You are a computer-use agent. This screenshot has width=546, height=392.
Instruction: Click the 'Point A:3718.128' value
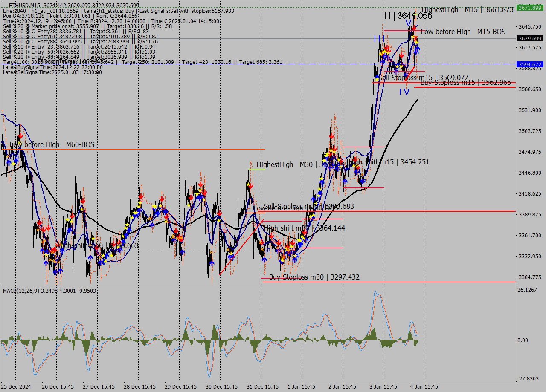coord(23,16)
